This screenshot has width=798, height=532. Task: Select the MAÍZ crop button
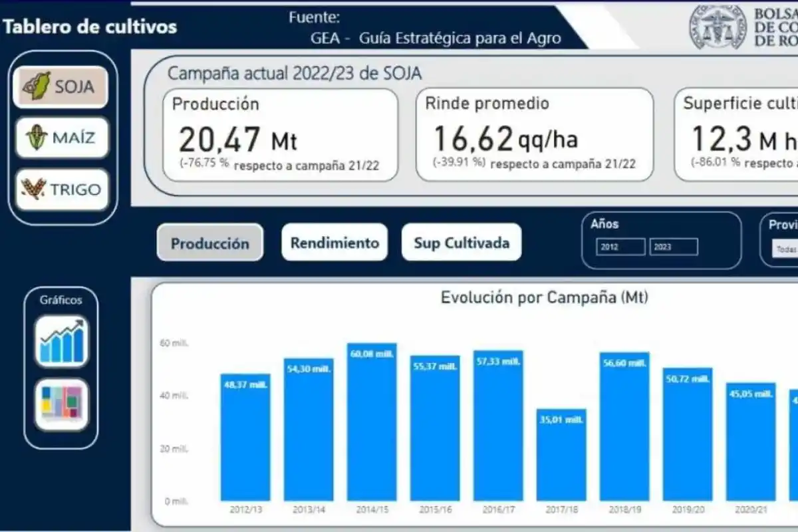pyautogui.click(x=61, y=138)
